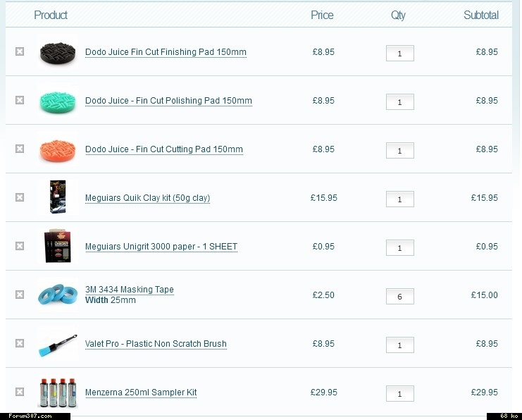
Task: Delete Fin Cut Cutting Pad row
Action: (20, 149)
